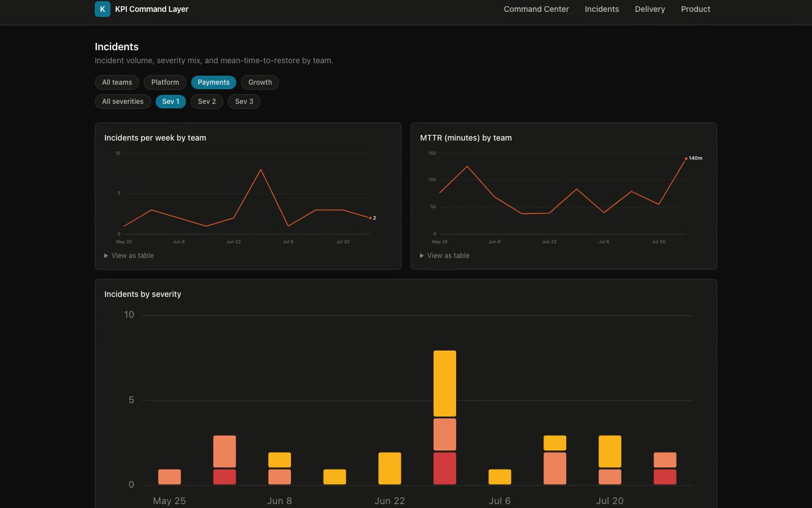Click the 'Incidents per week by team' title

(155, 138)
